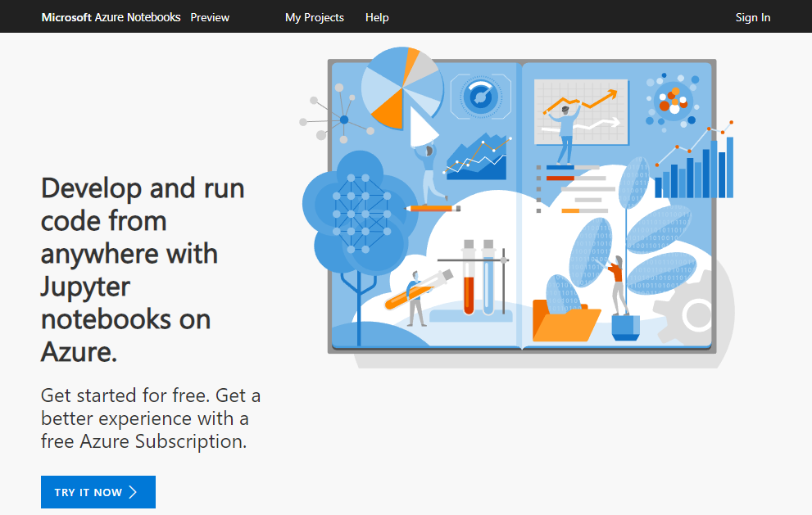Click the Sign In link
This screenshot has height=515, width=812.
pos(753,17)
